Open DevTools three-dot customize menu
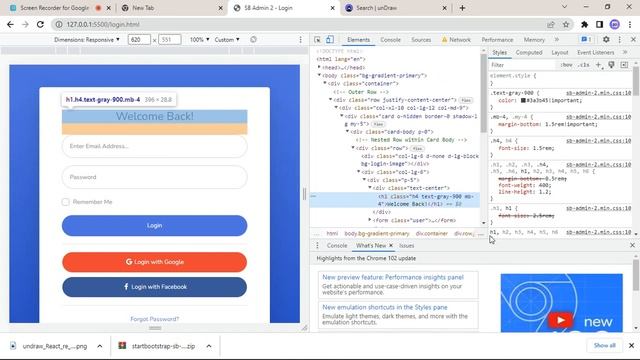This screenshot has width=640, height=360. 620,40
